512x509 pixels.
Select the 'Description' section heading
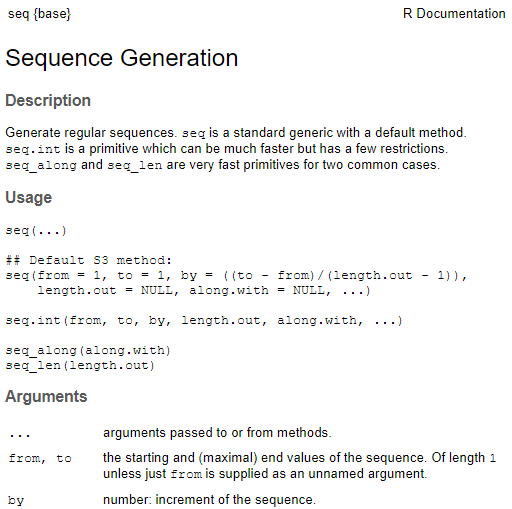(x=48, y=100)
